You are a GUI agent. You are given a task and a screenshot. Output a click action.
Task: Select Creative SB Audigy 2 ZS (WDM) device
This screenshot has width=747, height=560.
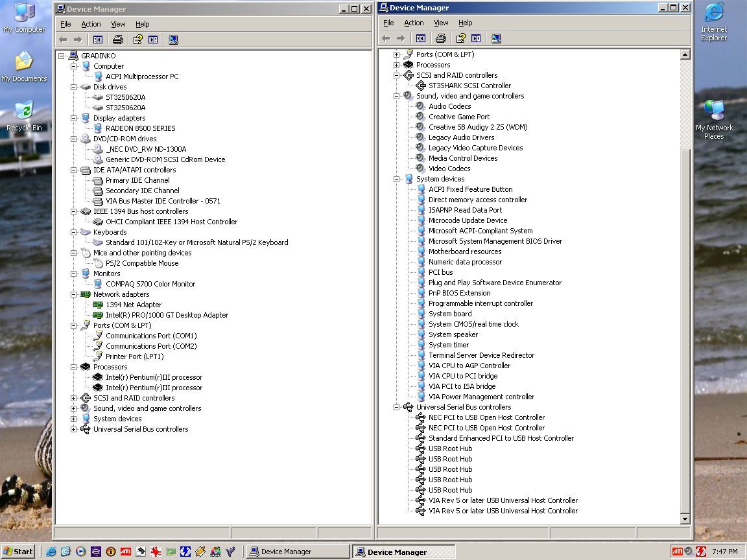coord(477,127)
